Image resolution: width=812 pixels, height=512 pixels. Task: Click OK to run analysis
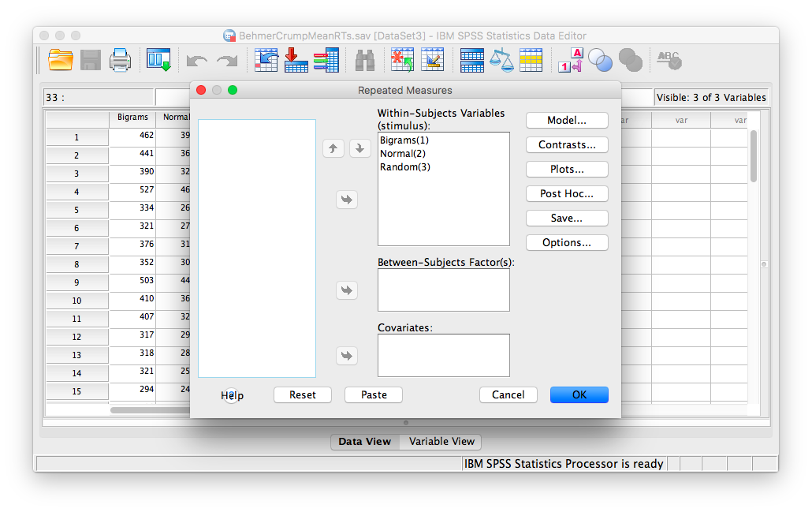point(579,395)
